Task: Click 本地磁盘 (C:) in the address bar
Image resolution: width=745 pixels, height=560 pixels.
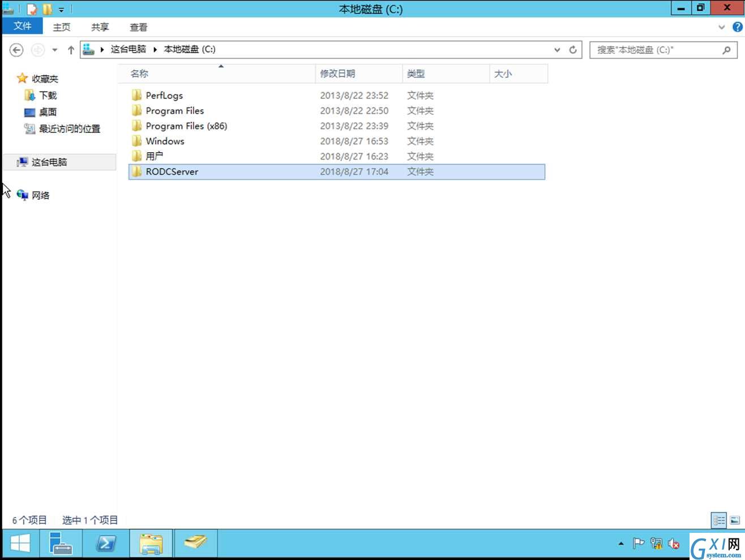Action: click(190, 49)
